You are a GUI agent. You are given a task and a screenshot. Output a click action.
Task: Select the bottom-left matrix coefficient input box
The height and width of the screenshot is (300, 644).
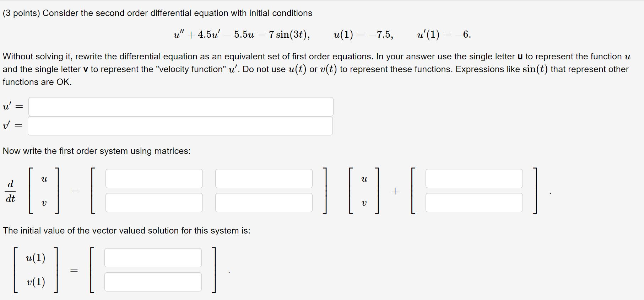[x=154, y=203]
